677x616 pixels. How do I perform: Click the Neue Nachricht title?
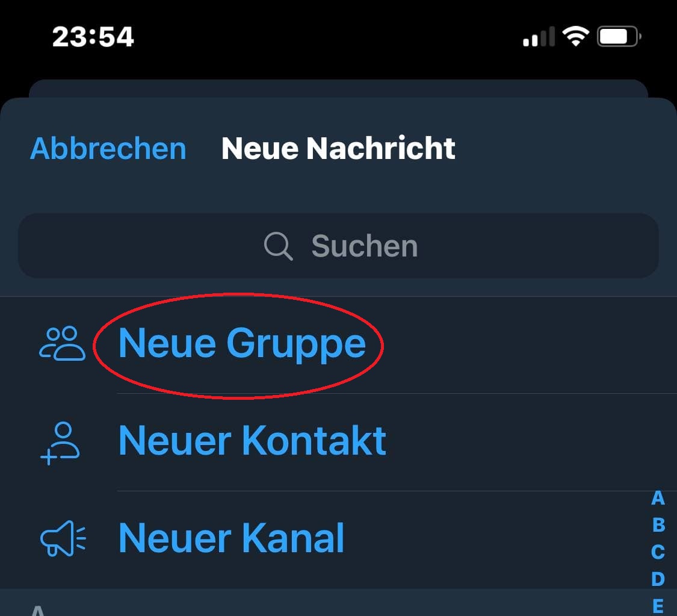click(x=338, y=148)
